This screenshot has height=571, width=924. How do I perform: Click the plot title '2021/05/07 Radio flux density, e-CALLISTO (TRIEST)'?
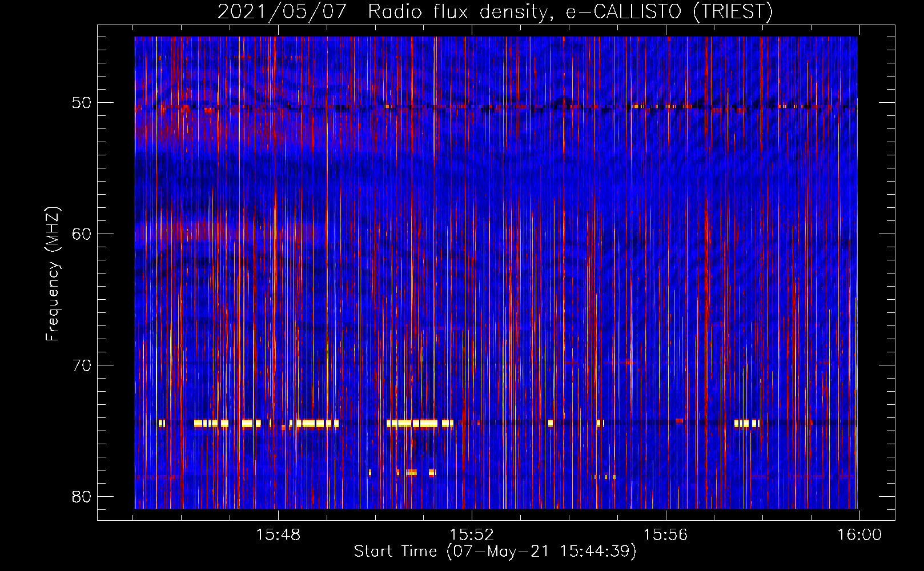[x=495, y=11]
